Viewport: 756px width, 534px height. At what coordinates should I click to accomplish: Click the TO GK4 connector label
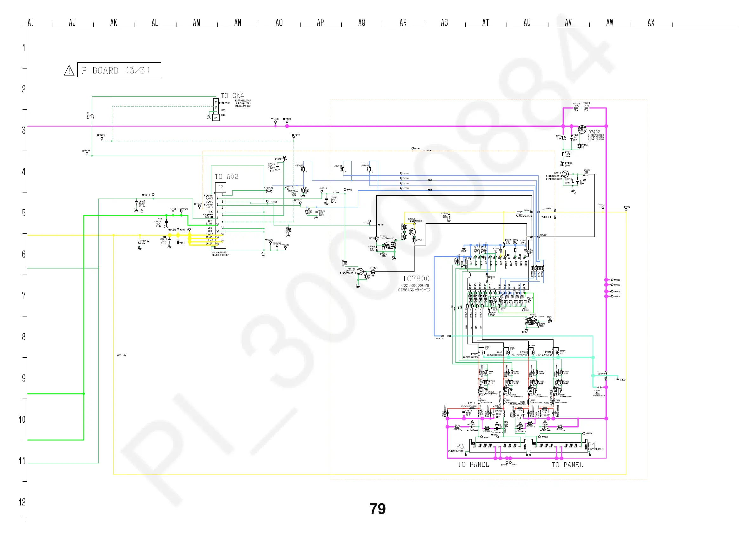[x=232, y=96]
